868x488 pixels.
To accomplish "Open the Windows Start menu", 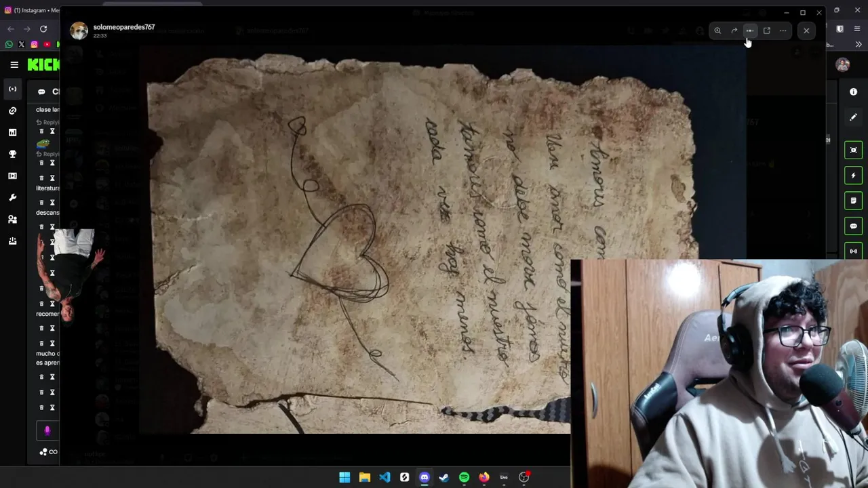I will coord(344,477).
